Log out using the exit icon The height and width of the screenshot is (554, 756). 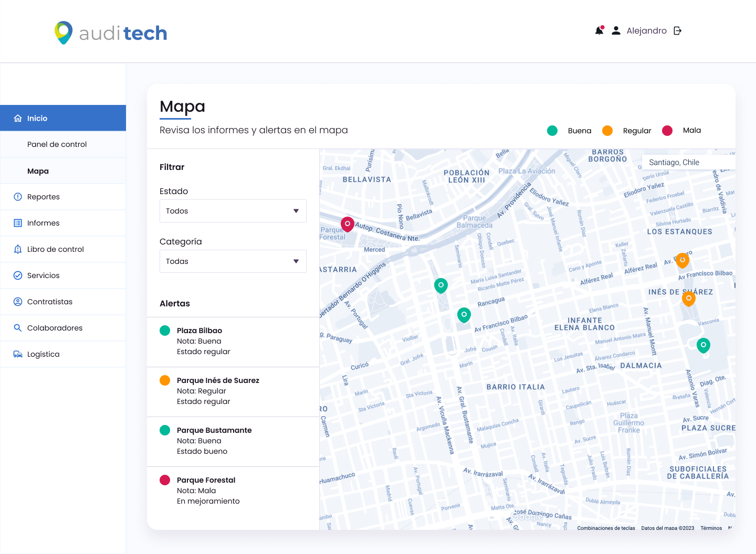click(677, 30)
